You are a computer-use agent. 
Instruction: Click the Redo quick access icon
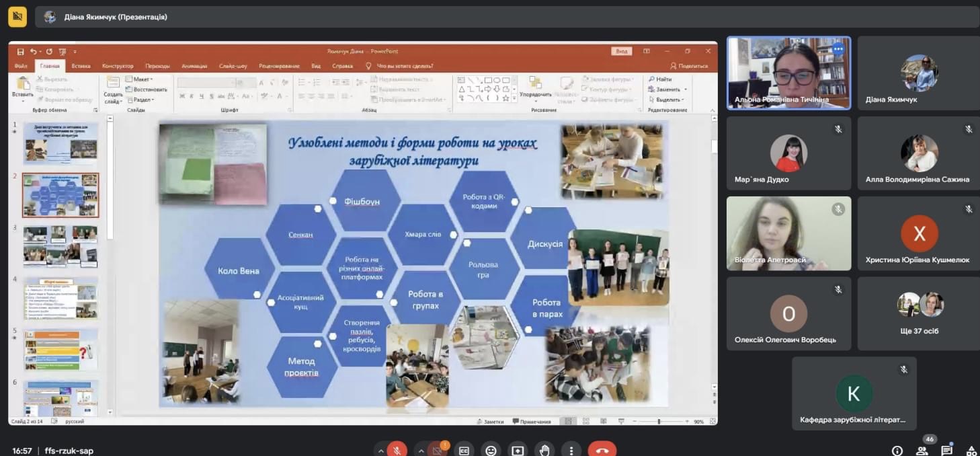(49, 51)
